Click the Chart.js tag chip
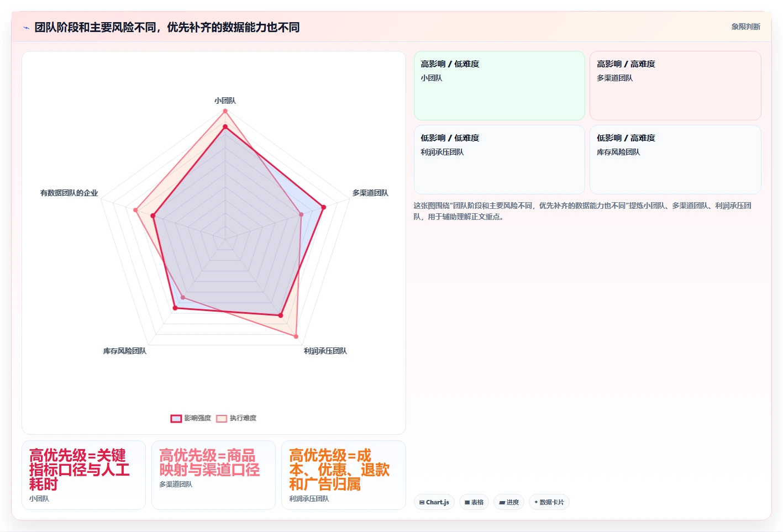The image size is (783, 532). [x=434, y=502]
